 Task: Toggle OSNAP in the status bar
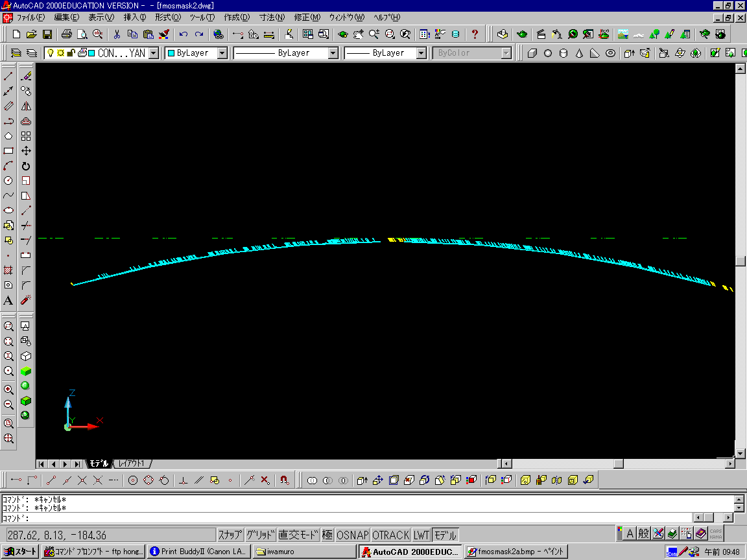pos(352,535)
